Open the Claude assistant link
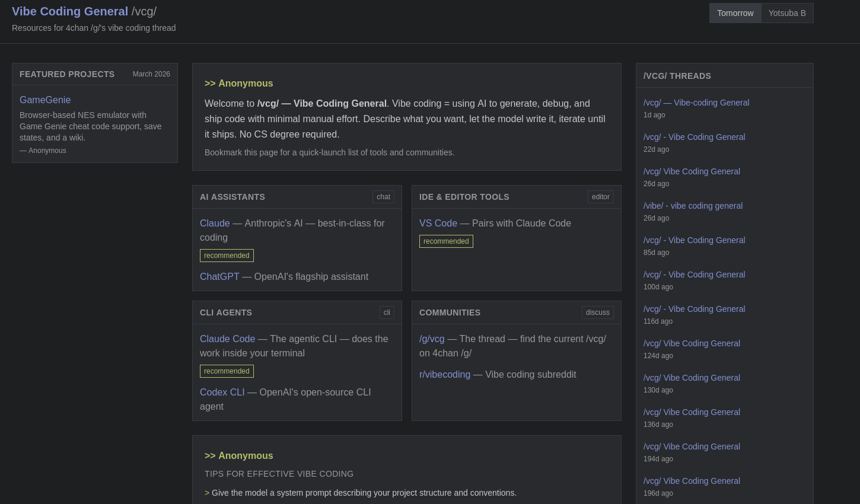 (215, 223)
